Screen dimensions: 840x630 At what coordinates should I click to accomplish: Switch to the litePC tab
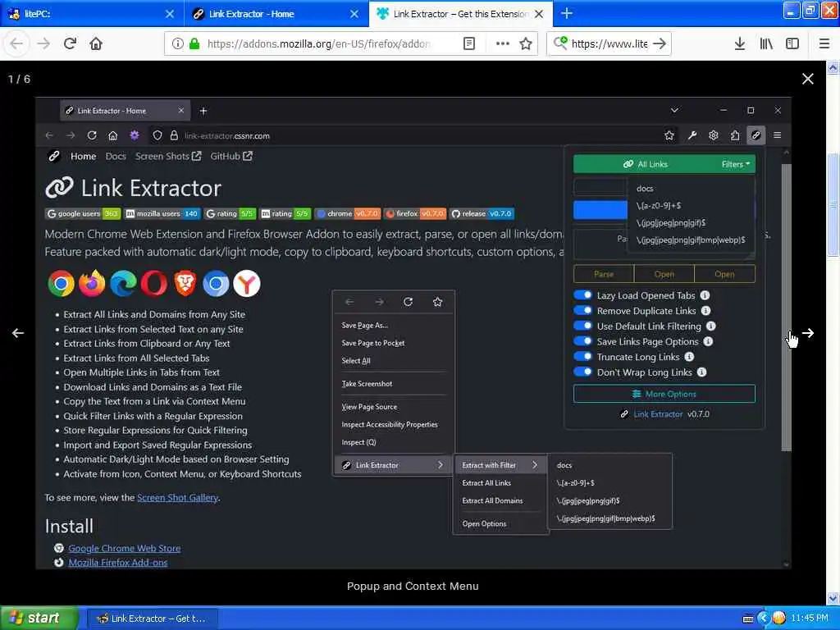coord(91,13)
